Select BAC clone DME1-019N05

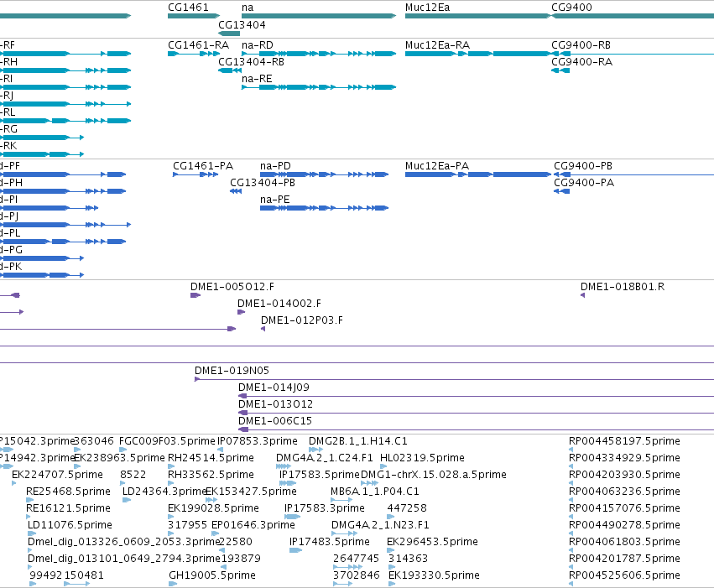point(232,371)
